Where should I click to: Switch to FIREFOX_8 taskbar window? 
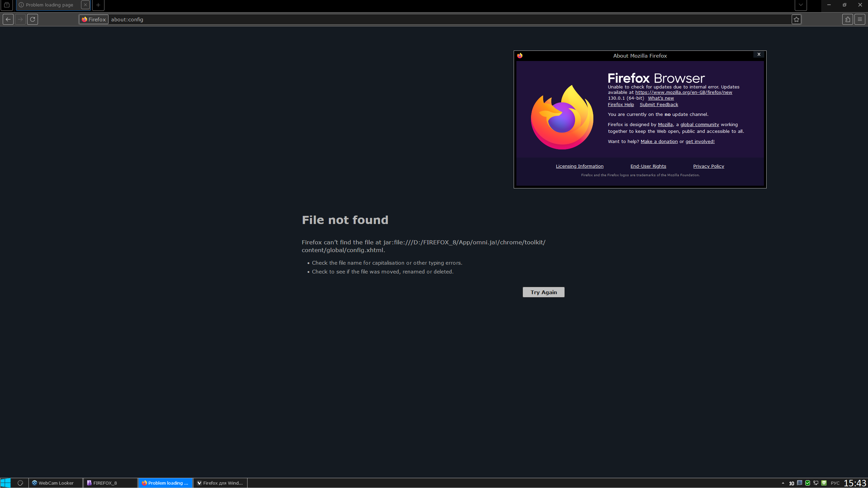[x=111, y=483]
